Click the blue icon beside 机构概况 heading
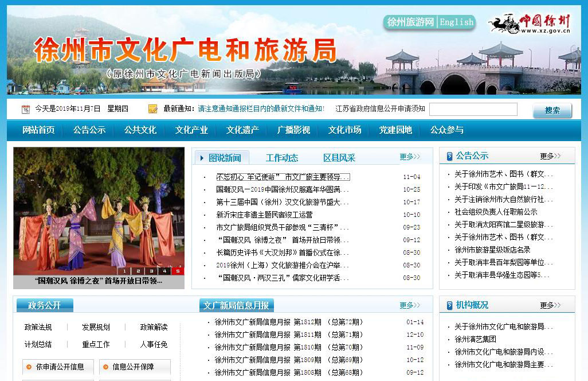This screenshot has width=588, height=381. (x=449, y=305)
